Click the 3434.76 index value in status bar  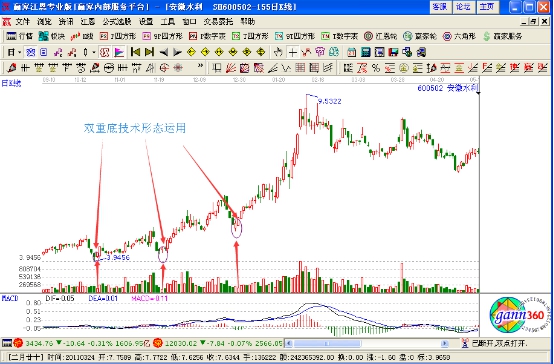pos(39,344)
